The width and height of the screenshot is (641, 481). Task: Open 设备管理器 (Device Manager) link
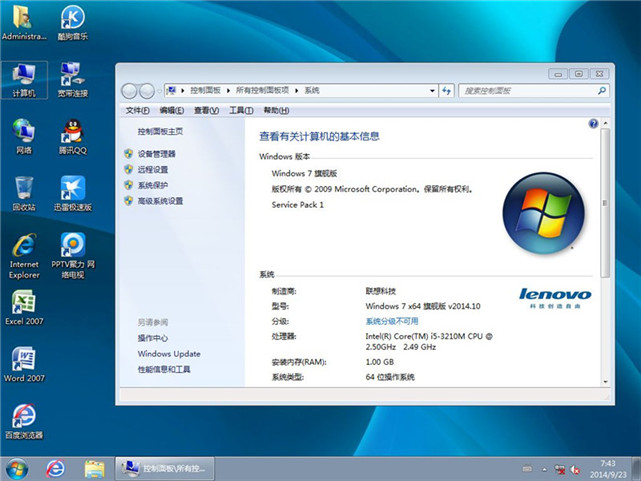pyautogui.click(x=156, y=154)
